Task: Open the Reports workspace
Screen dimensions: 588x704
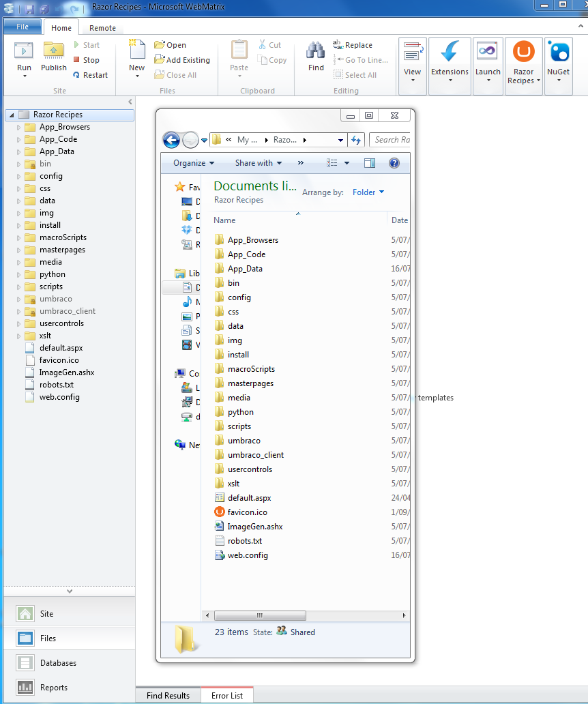Action: (x=69, y=688)
